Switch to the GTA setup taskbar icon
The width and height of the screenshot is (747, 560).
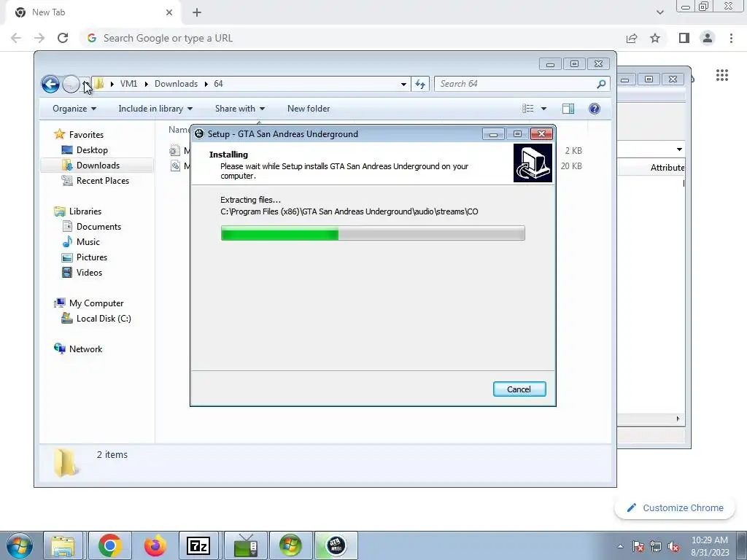[336, 545]
